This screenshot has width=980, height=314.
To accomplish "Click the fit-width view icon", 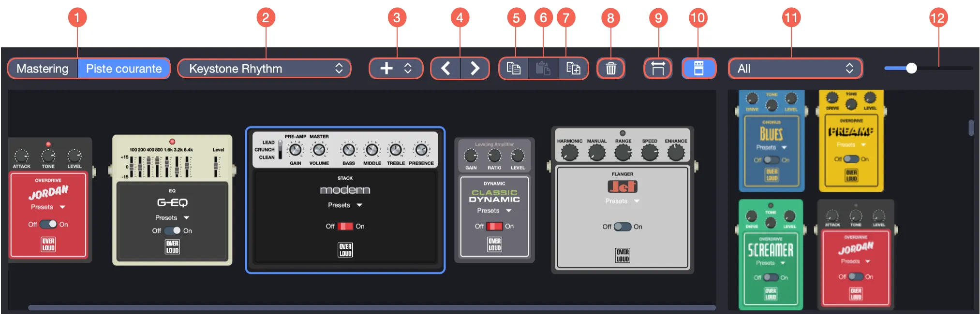I will point(658,69).
